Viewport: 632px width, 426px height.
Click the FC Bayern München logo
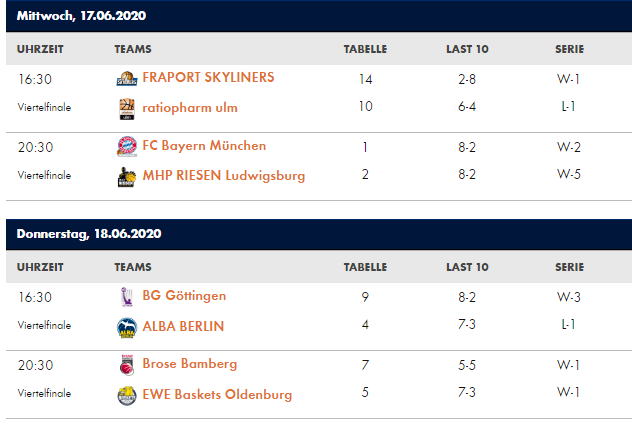click(126, 147)
